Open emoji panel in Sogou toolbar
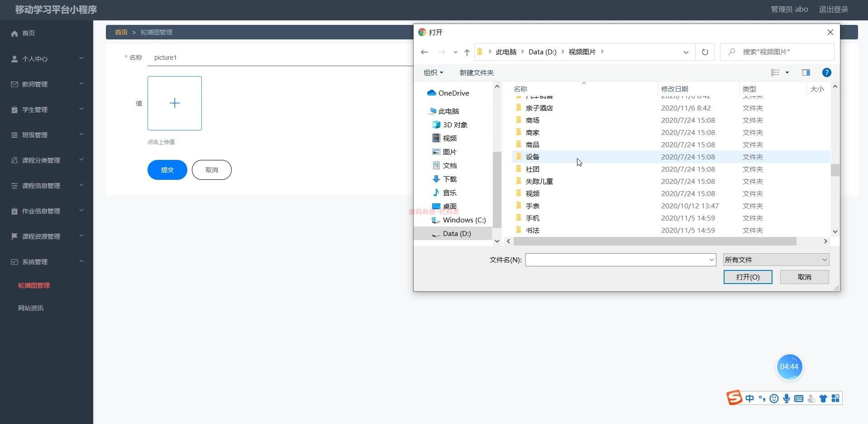The image size is (868, 424). pyautogui.click(x=774, y=399)
